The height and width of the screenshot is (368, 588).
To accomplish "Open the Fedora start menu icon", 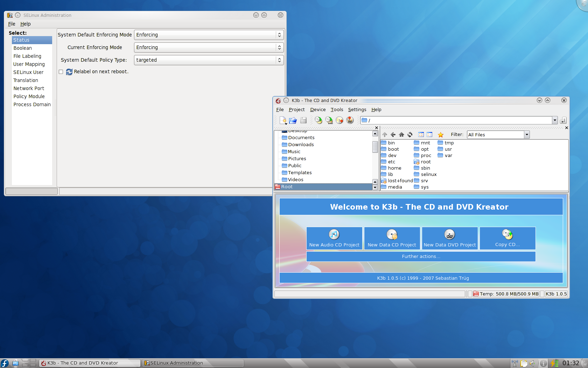I will [5, 363].
